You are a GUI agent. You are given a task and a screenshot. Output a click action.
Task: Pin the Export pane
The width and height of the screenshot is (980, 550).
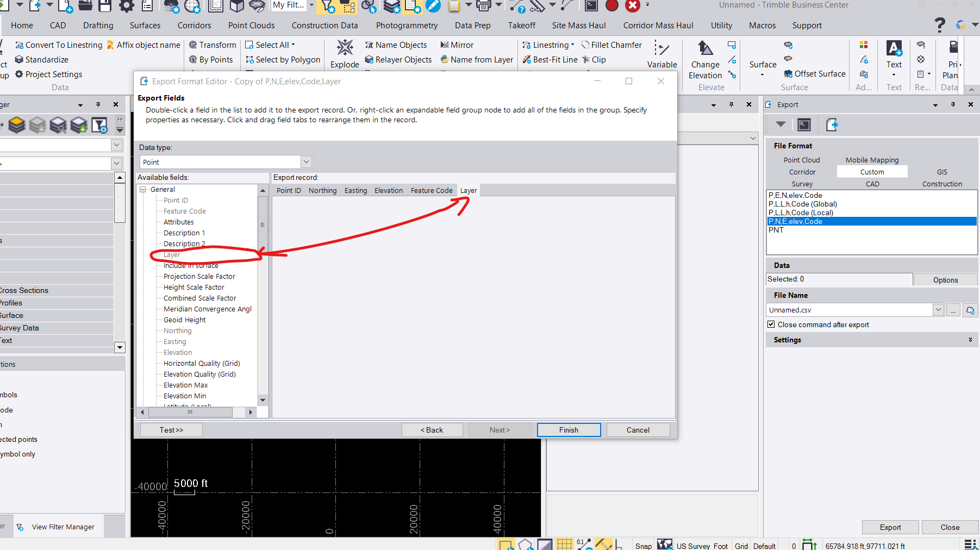click(953, 104)
